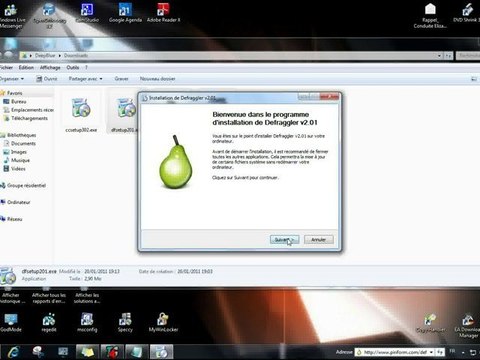Open the taskbar Adresse dropdown arrow
The image size is (480, 360).
pos(431,352)
